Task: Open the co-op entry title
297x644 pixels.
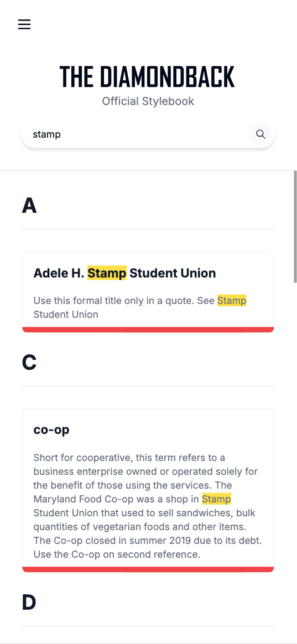Action: pyautogui.click(x=51, y=430)
